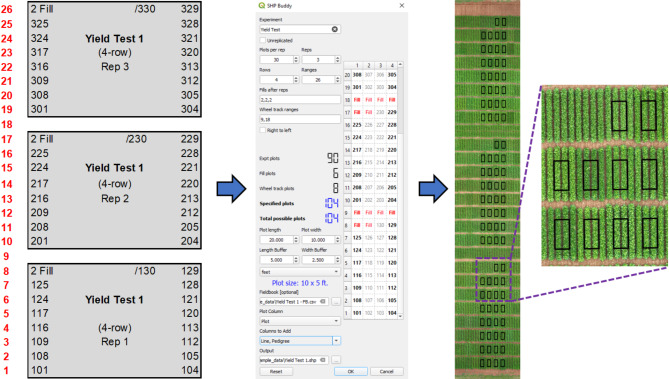The image size is (669, 379).
Task: Select plot cell 116
Action: point(357,275)
